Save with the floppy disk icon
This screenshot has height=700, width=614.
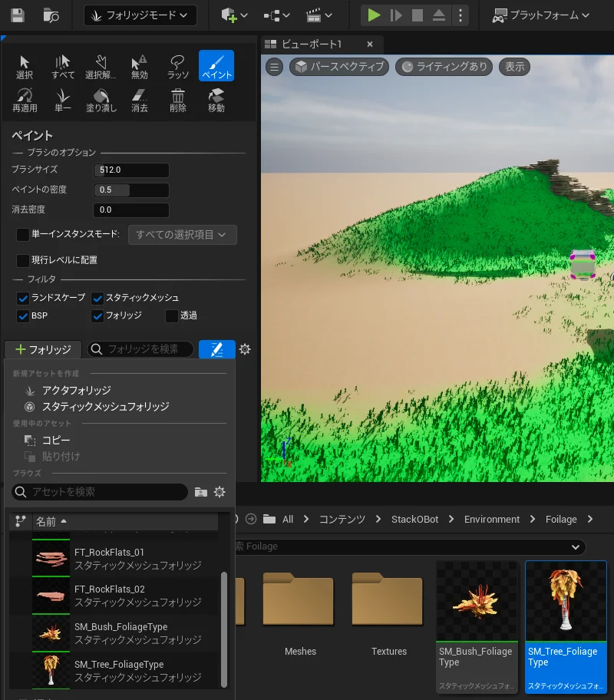[17, 15]
